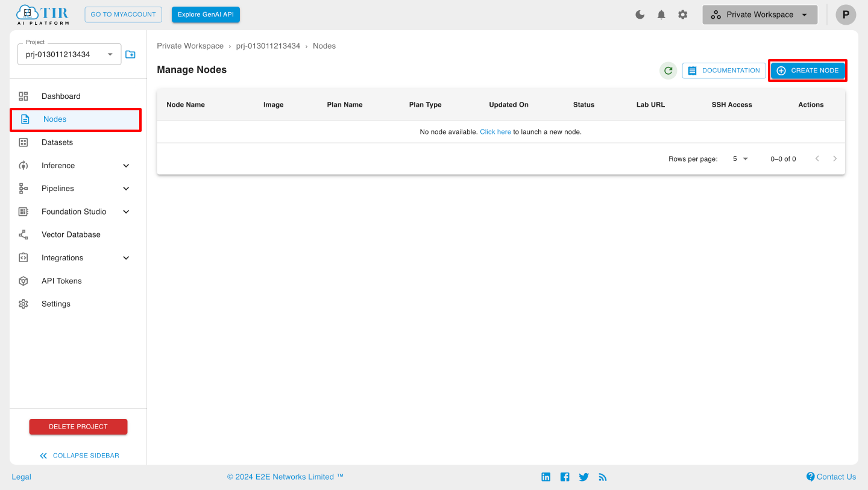This screenshot has width=868, height=490.
Task: Click the sidebar Settings gear icon
Action: pyautogui.click(x=24, y=304)
